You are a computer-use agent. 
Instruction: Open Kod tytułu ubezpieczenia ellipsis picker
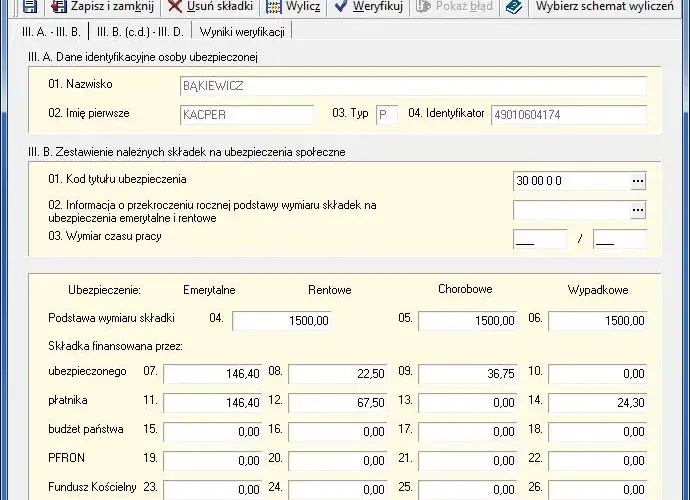[638, 181]
